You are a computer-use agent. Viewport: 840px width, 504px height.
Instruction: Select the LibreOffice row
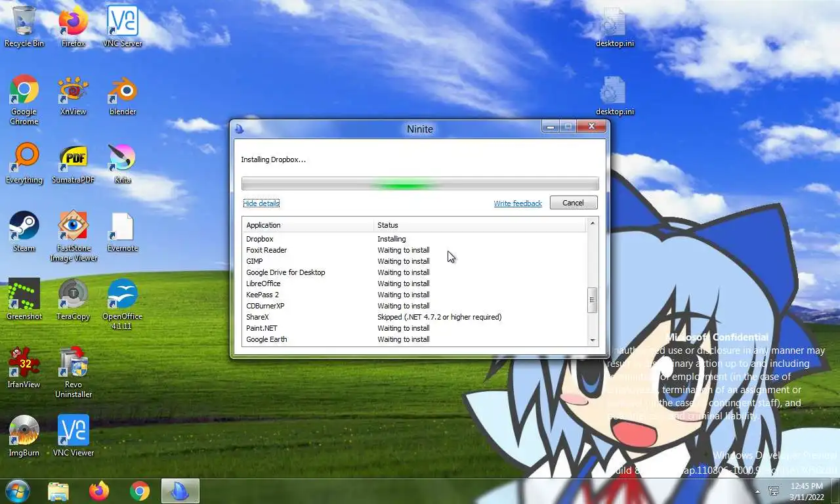tap(414, 283)
